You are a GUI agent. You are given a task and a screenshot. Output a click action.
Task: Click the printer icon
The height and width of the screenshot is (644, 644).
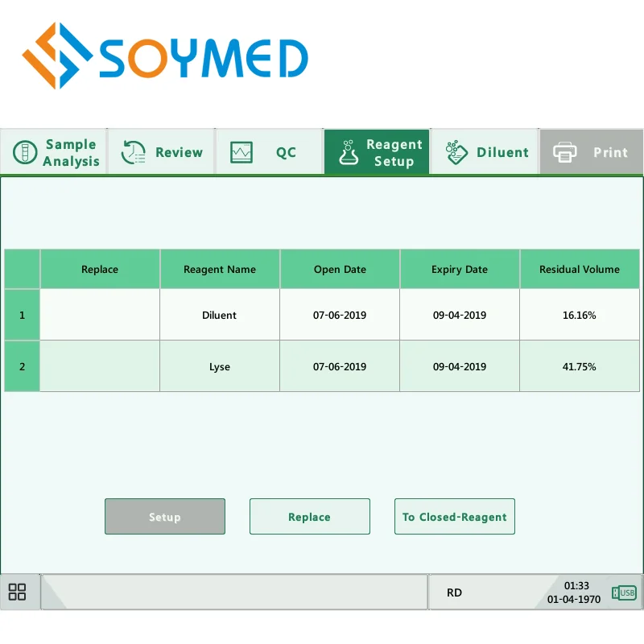(x=565, y=152)
